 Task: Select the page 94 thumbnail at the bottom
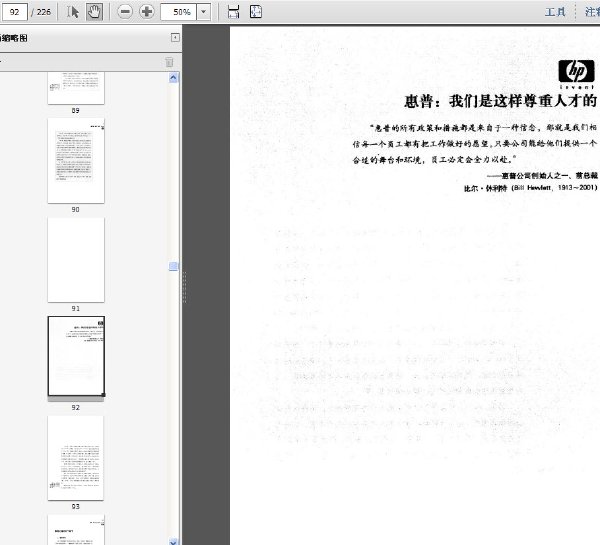point(76,530)
